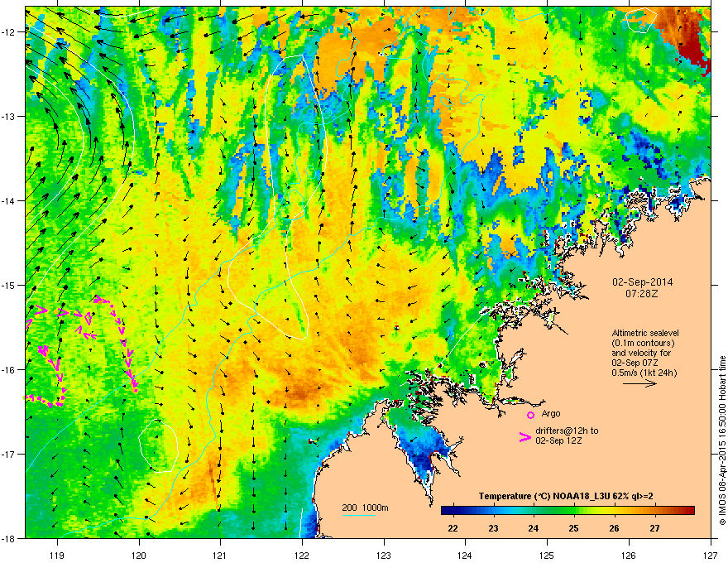Click the colour bar tick label 26
Screen dimensions: 728x563
pos(614,528)
